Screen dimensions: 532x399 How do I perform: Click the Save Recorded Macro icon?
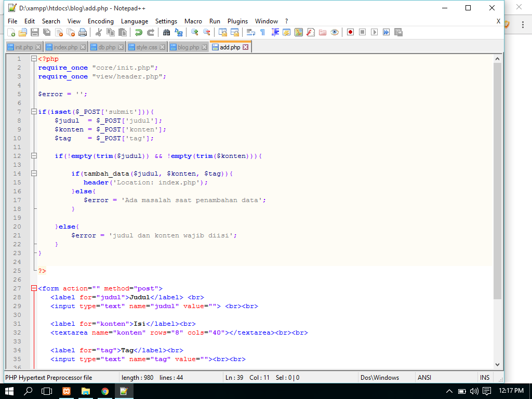(398, 32)
